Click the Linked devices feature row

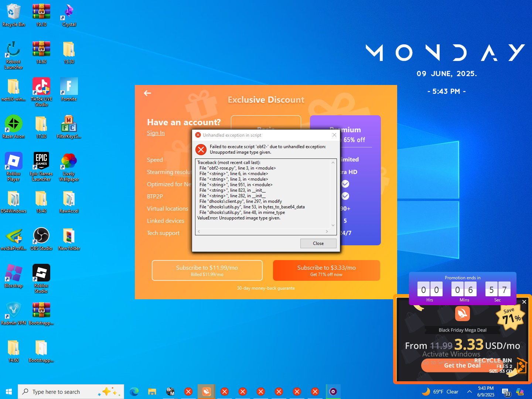tap(166, 221)
